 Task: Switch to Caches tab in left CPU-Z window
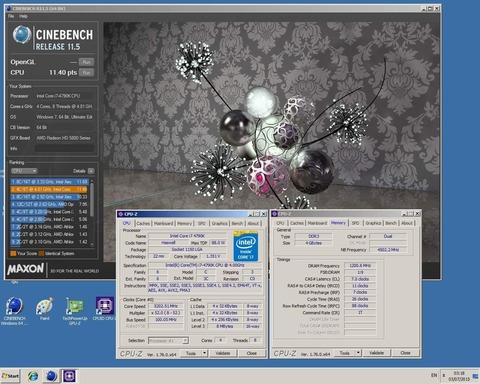[143, 223]
